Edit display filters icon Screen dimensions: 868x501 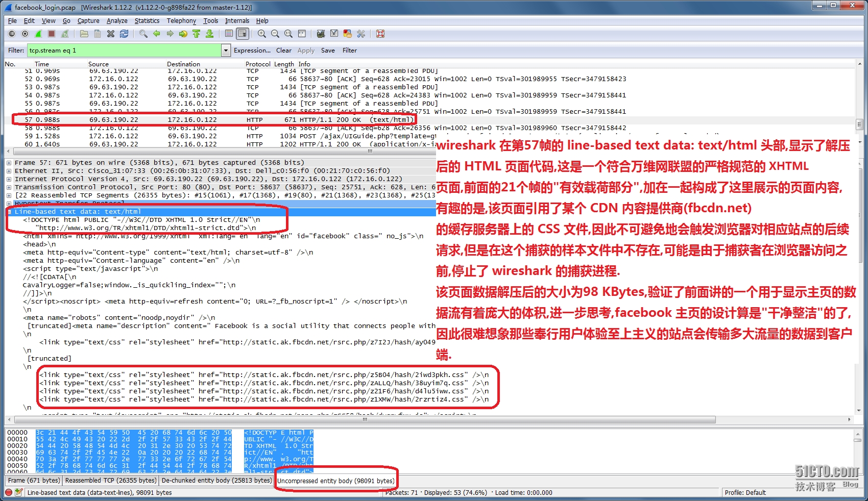pos(334,34)
